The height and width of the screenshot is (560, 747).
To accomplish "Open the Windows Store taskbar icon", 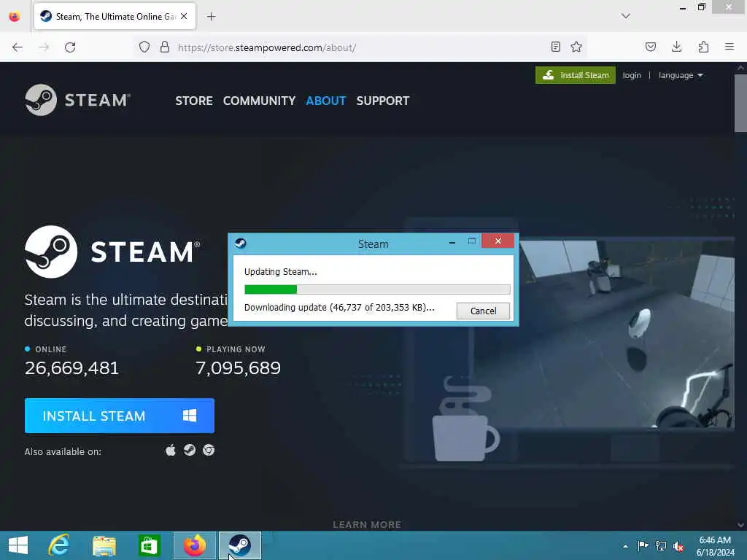I will point(149,545).
